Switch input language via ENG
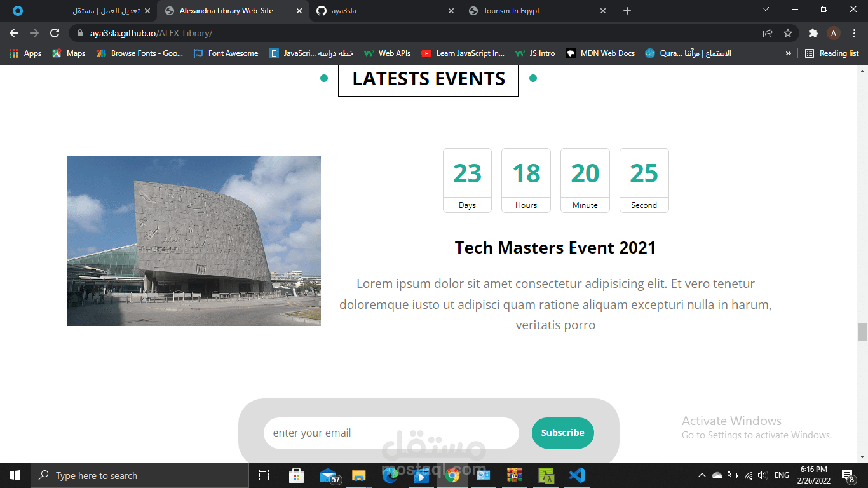The image size is (868, 488). click(x=782, y=475)
